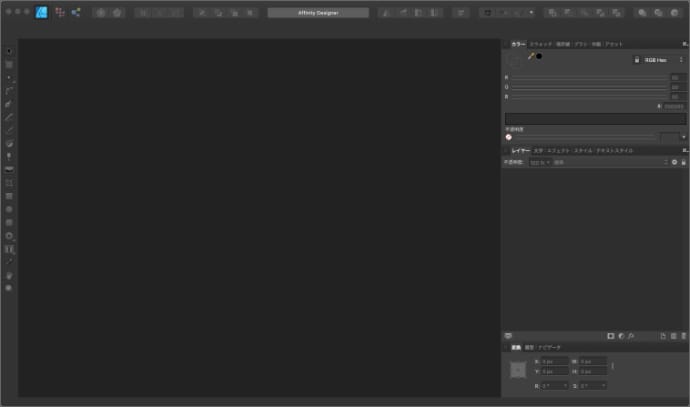Click the X position input field

(555, 361)
